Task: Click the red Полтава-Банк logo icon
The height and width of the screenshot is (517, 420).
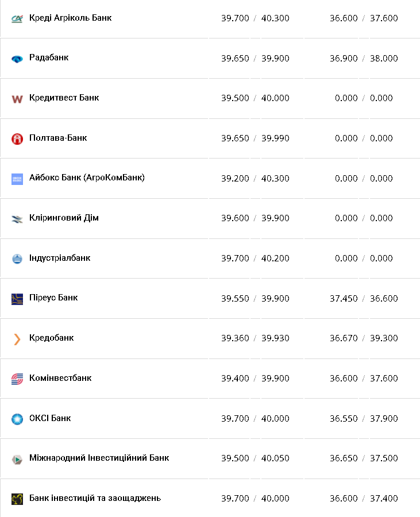Action: pyautogui.click(x=17, y=138)
